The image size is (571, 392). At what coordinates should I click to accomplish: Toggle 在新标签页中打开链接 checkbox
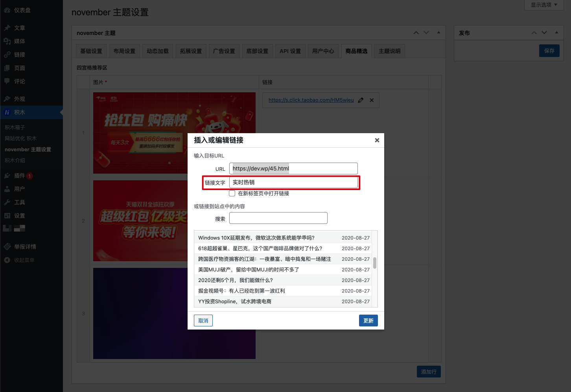pyautogui.click(x=232, y=193)
